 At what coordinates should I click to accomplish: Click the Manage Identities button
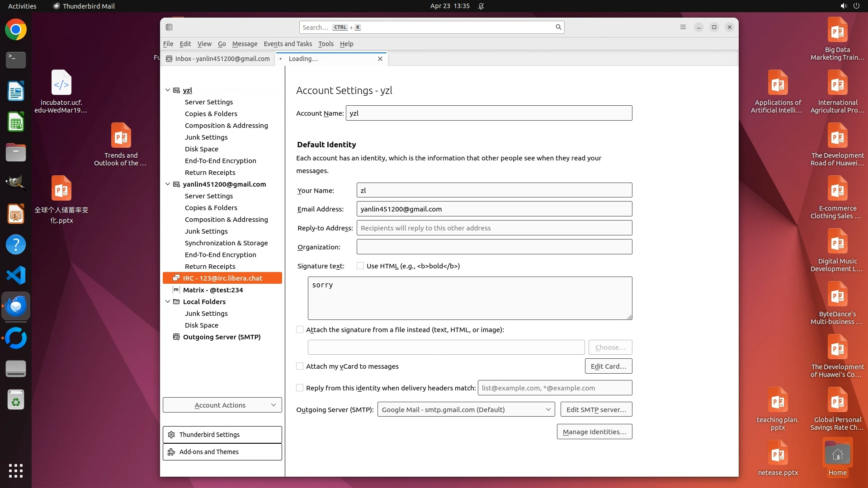tap(594, 432)
